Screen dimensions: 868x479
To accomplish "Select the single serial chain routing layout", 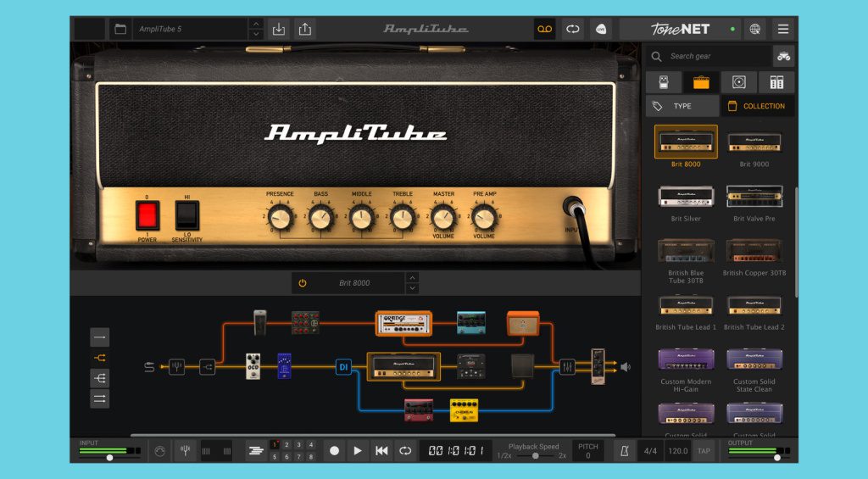I will click(100, 337).
